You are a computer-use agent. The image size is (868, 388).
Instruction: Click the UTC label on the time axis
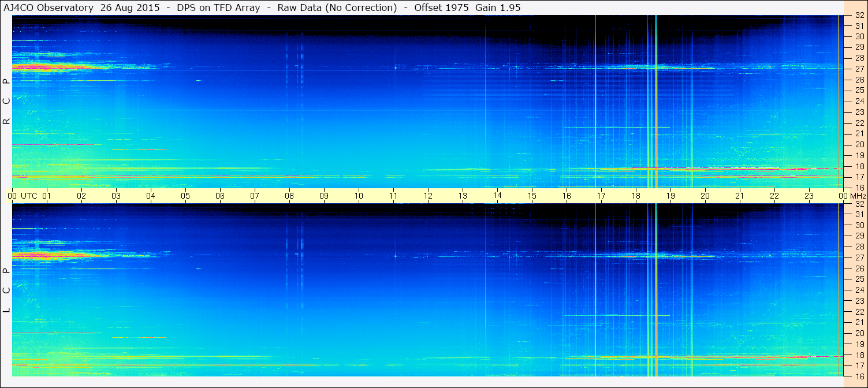(29, 196)
